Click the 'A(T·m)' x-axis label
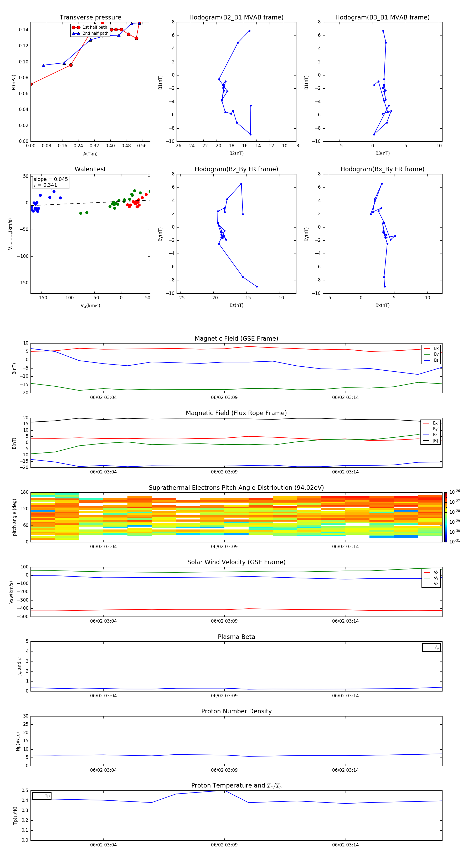Screen dimensions: 473x868 [90, 154]
